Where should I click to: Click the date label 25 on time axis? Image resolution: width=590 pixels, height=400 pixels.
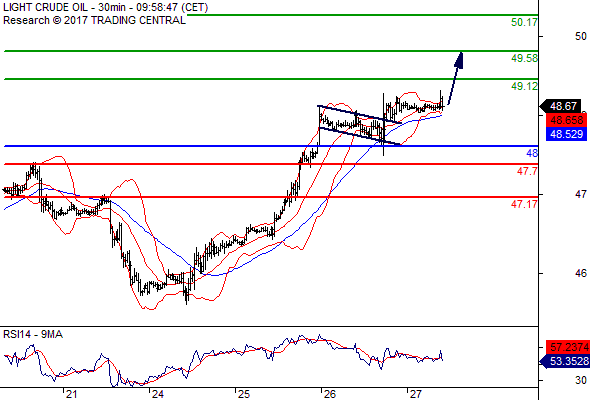point(244,394)
